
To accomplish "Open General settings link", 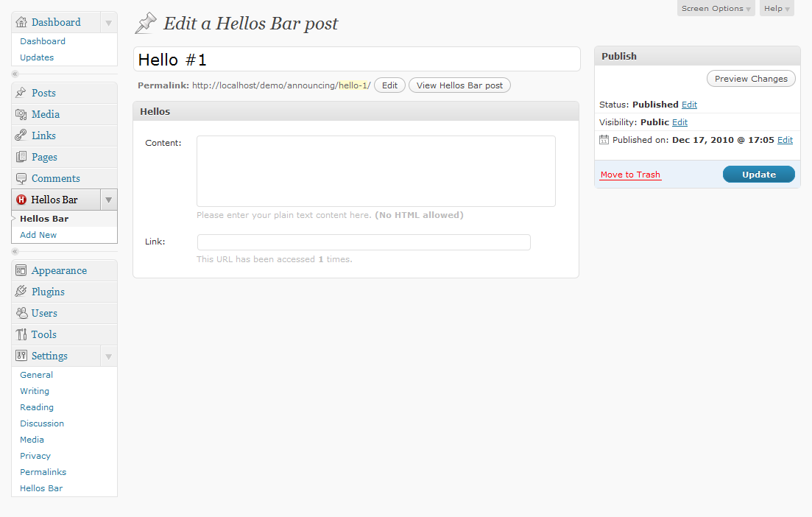I will pos(36,375).
